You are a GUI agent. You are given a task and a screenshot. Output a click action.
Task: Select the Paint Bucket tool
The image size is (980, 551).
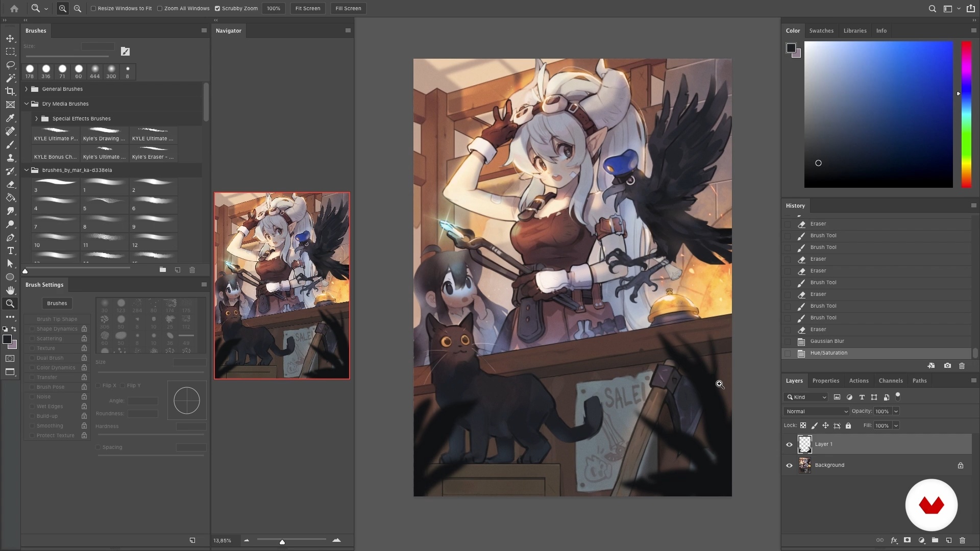coord(10,198)
